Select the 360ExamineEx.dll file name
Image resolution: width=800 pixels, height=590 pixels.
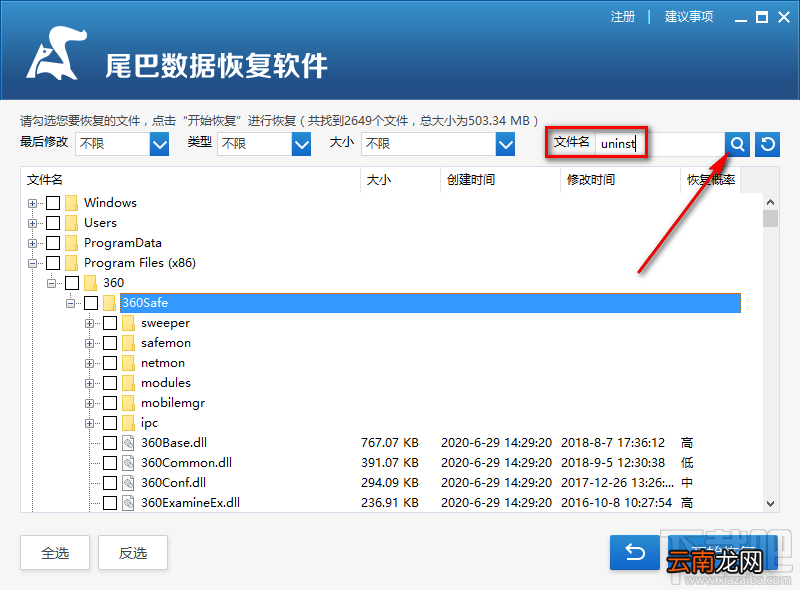click(x=190, y=503)
